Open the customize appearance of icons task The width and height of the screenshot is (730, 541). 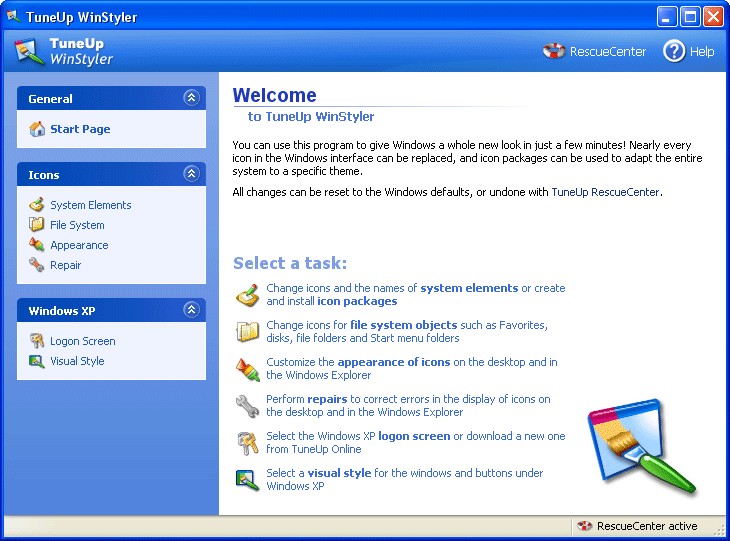tap(411, 368)
